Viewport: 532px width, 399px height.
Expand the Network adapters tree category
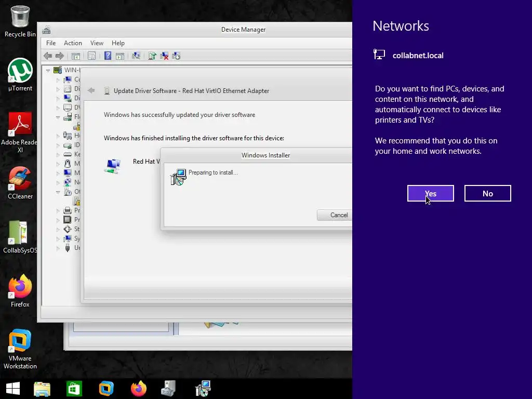(58, 182)
